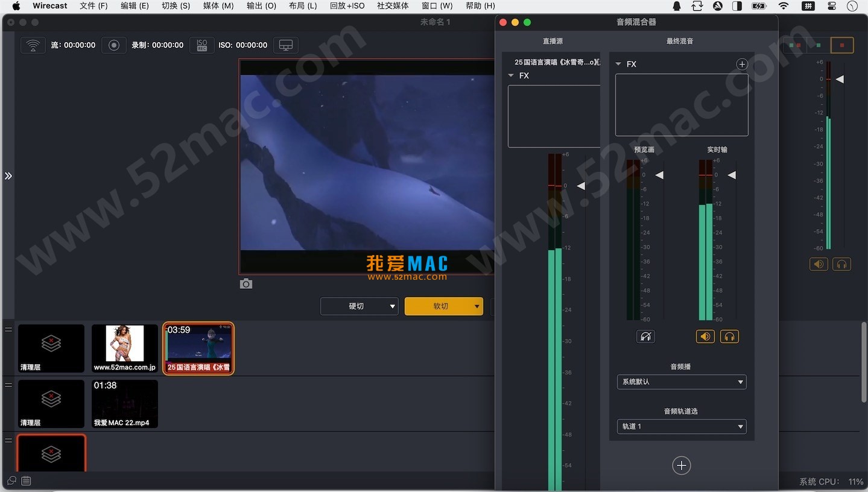The image size is (868, 492).
Task: Click the 硬切 transition button
Action: tap(356, 306)
